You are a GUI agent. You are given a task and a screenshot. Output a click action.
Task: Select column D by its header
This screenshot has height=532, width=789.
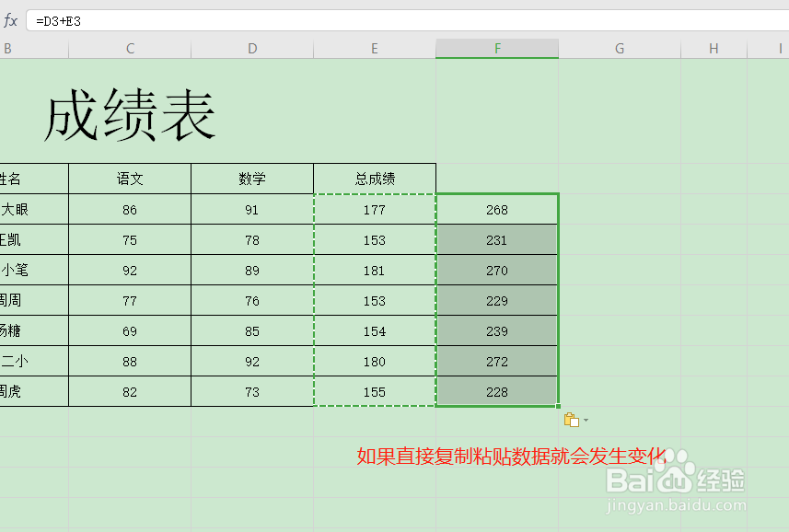251,48
